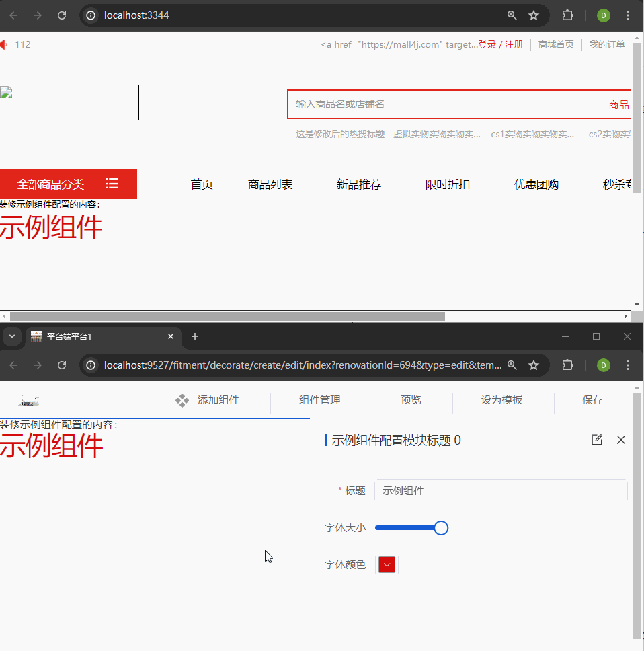Close the 示例组件 config panel with the X icon
Viewport: 644px width, 651px height.
(620, 440)
